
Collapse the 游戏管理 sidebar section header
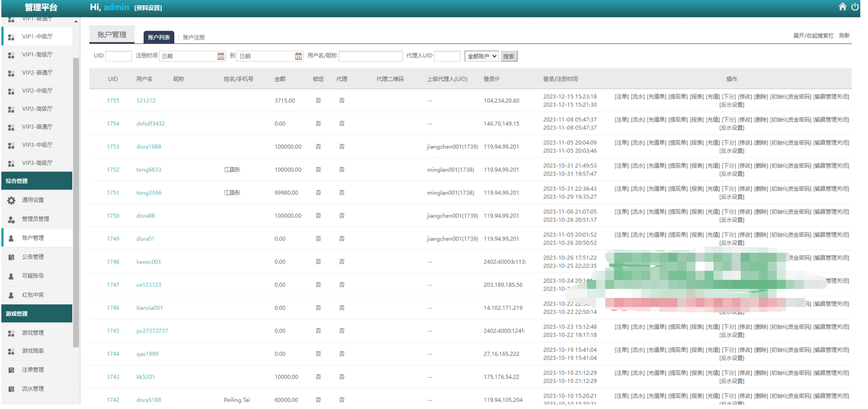37,313
